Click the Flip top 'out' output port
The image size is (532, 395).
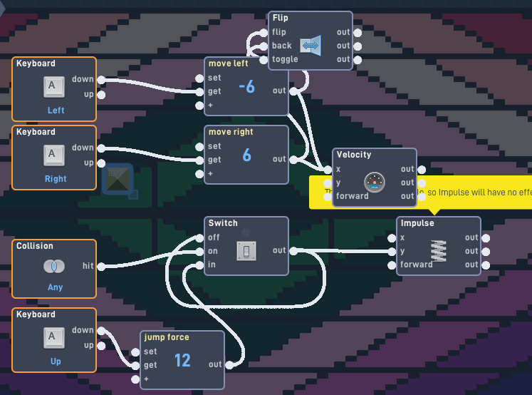(x=358, y=33)
